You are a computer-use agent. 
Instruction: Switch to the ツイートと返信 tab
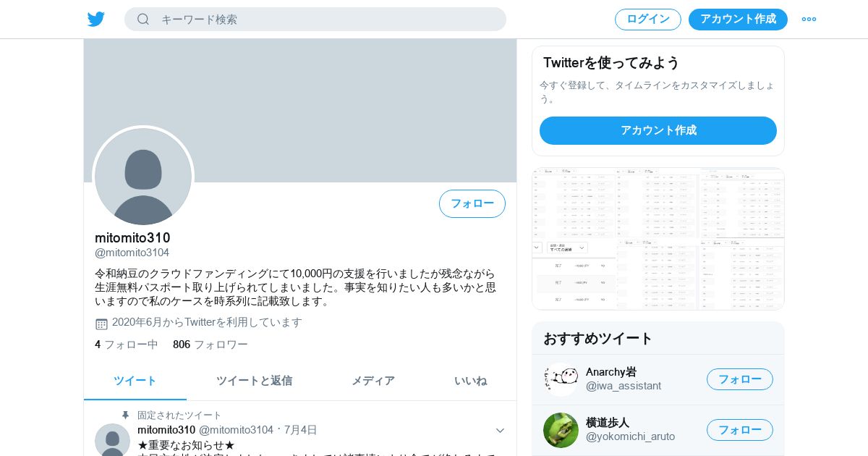point(254,381)
